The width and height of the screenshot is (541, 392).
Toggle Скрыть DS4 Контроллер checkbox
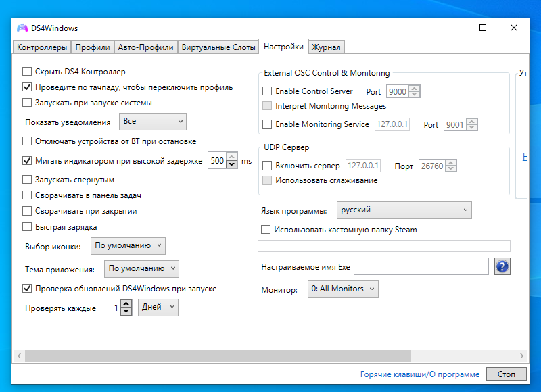[x=27, y=72]
